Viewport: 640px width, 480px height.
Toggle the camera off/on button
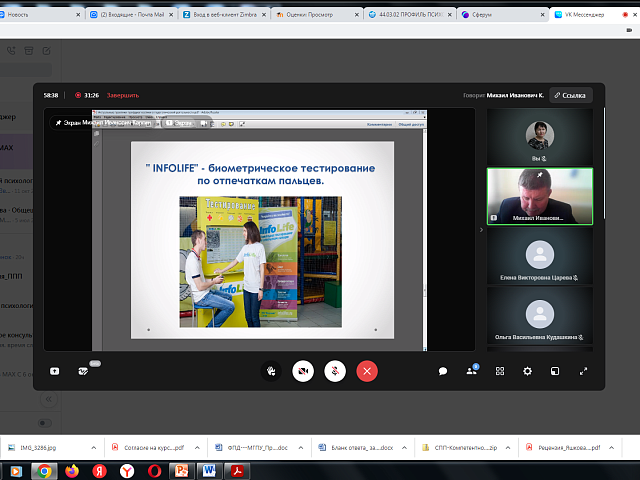pyautogui.click(x=301, y=370)
